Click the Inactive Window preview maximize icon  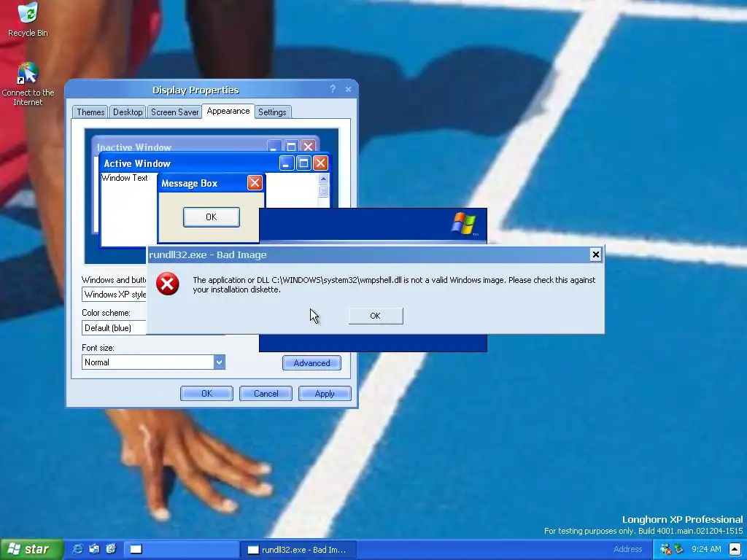click(x=291, y=146)
